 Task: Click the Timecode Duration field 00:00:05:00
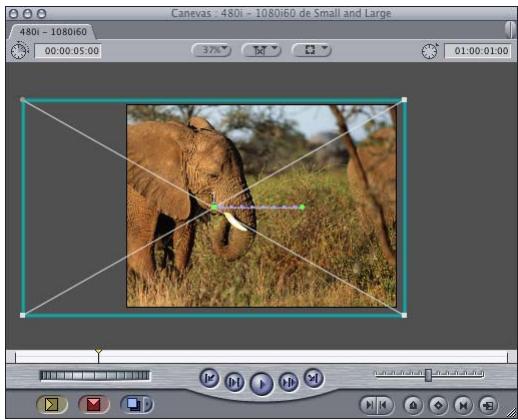(x=68, y=51)
